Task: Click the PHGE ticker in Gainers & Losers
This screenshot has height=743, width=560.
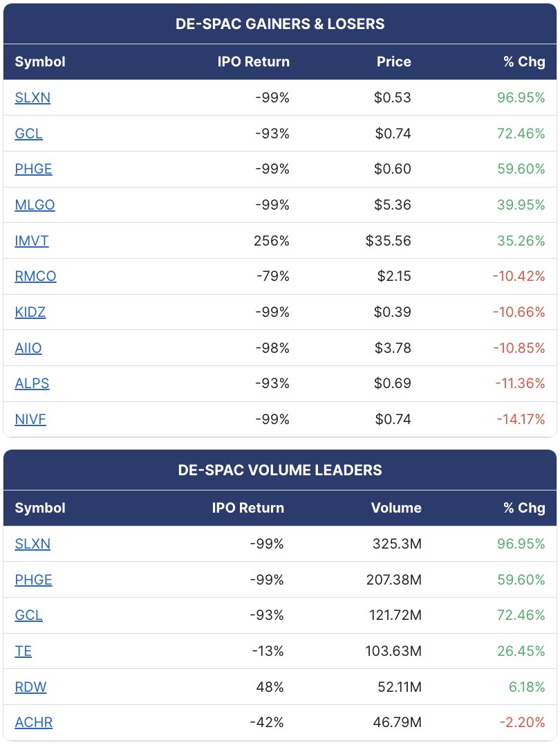Action: coord(33,169)
